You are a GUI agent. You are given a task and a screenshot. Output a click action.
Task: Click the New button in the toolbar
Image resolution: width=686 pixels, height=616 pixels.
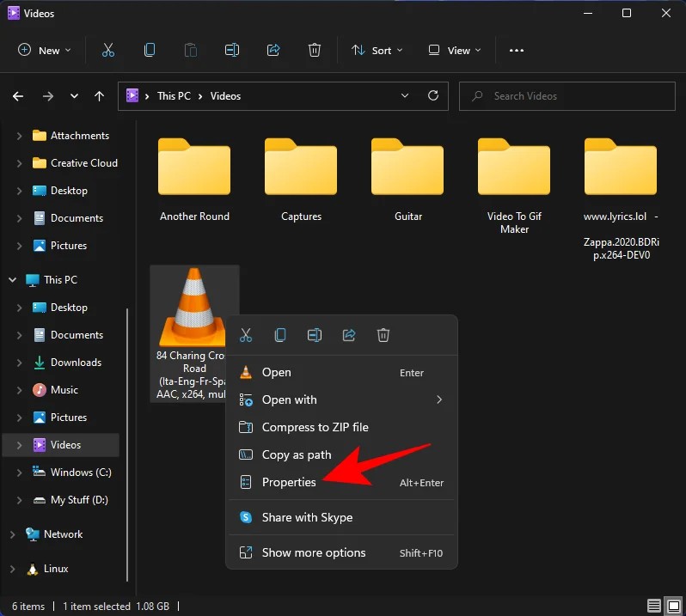coord(45,50)
